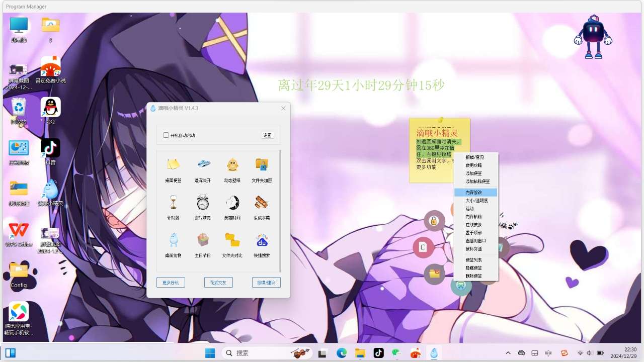Choose 在线皮肤 in the context menu
644x362 pixels.
[476, 225]
